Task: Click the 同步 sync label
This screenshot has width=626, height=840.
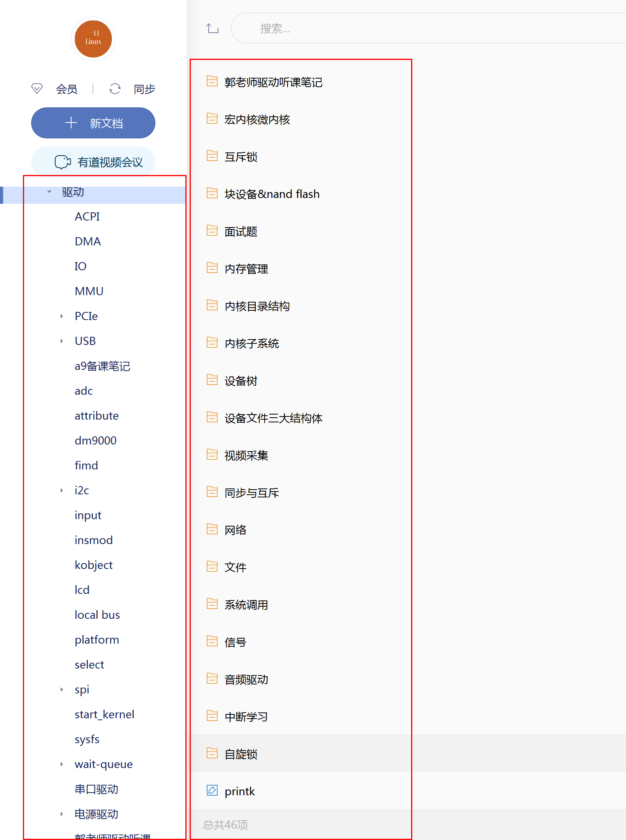Action: point(145,89)
